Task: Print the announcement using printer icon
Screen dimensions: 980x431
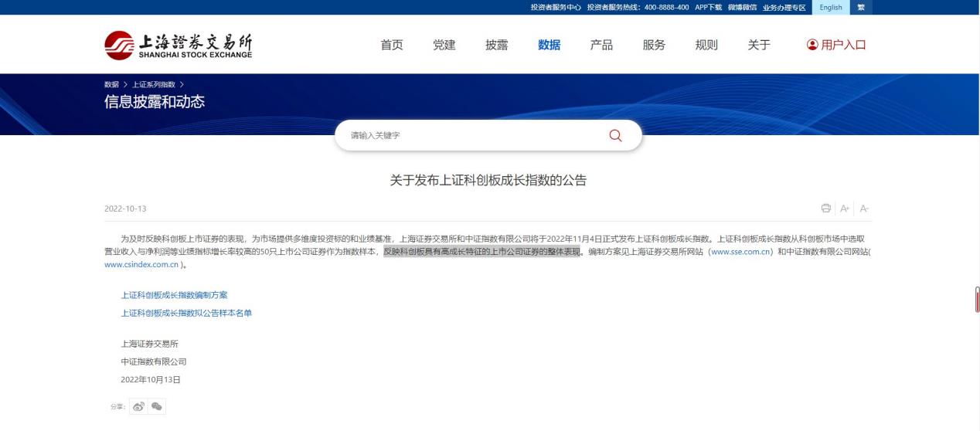Action: click(x=826, y=209)
